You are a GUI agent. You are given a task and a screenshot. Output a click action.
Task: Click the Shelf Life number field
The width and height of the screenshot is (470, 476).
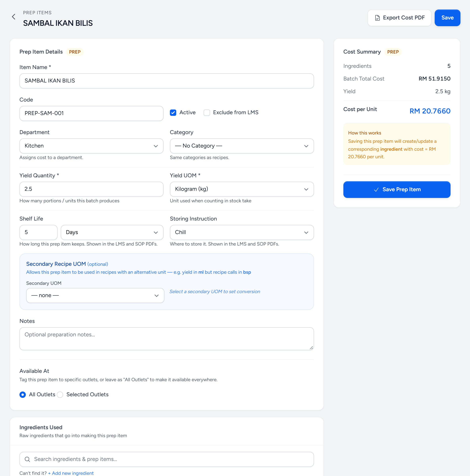(39, 232)
